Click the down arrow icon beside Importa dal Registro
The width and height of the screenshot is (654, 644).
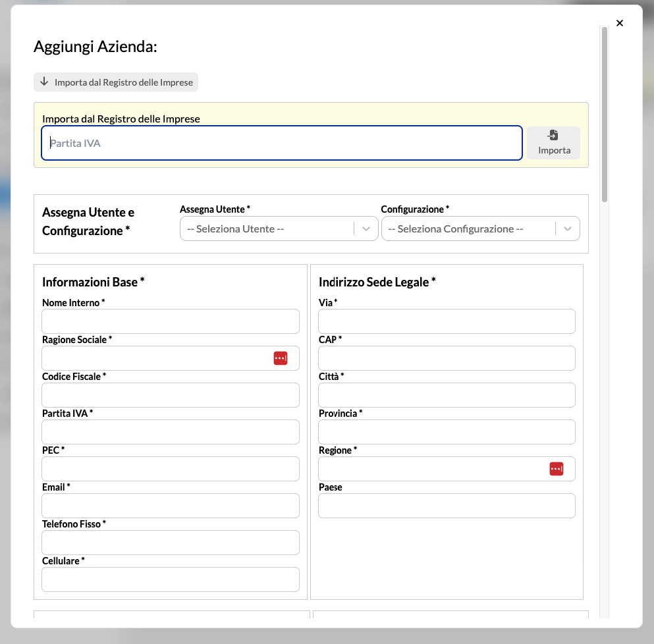click(44, 82)
